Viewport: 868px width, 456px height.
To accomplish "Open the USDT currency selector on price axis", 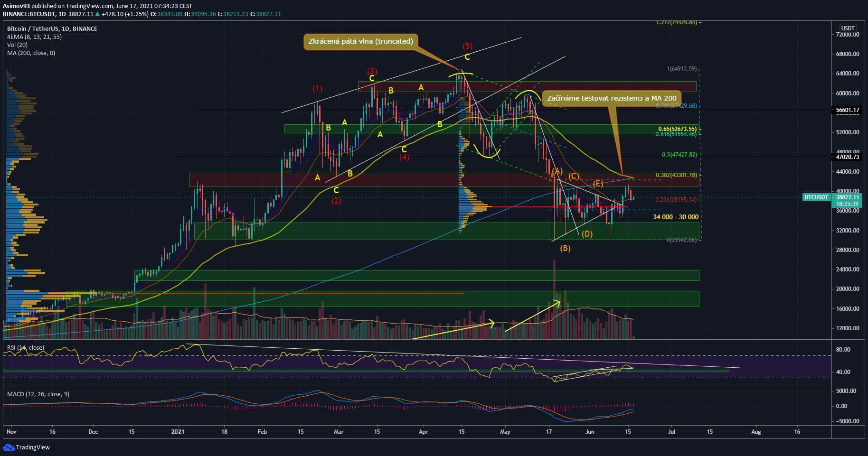I will point(848,28).
